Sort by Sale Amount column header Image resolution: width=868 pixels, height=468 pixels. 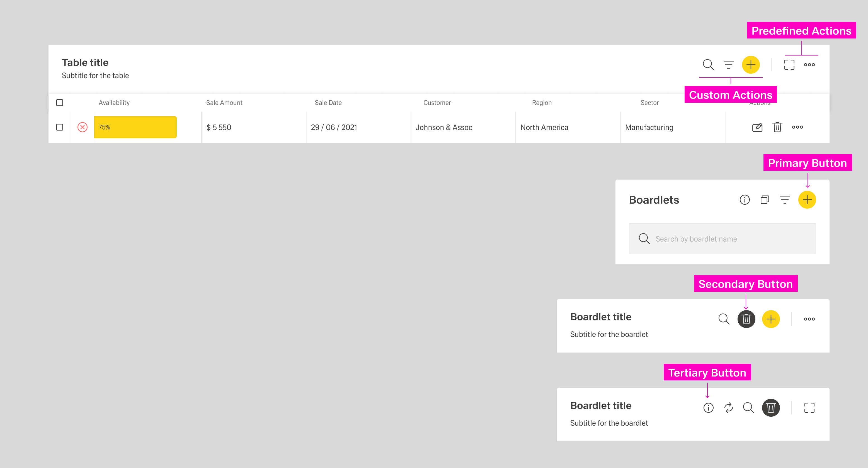pyautogui.click(x=224, y=103)
